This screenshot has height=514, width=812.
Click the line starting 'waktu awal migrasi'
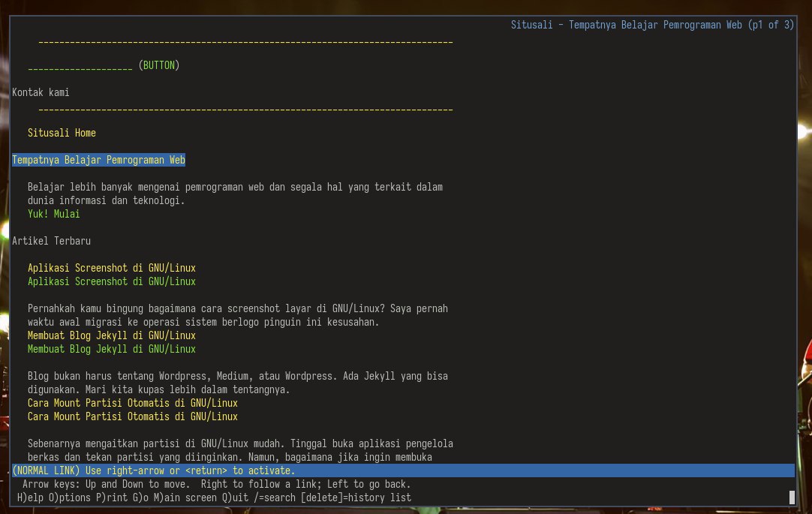tap(203, 322)
